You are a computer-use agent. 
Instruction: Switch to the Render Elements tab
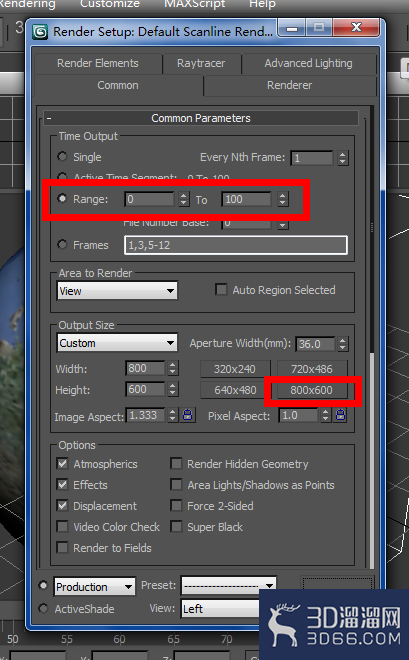point(98,63)
